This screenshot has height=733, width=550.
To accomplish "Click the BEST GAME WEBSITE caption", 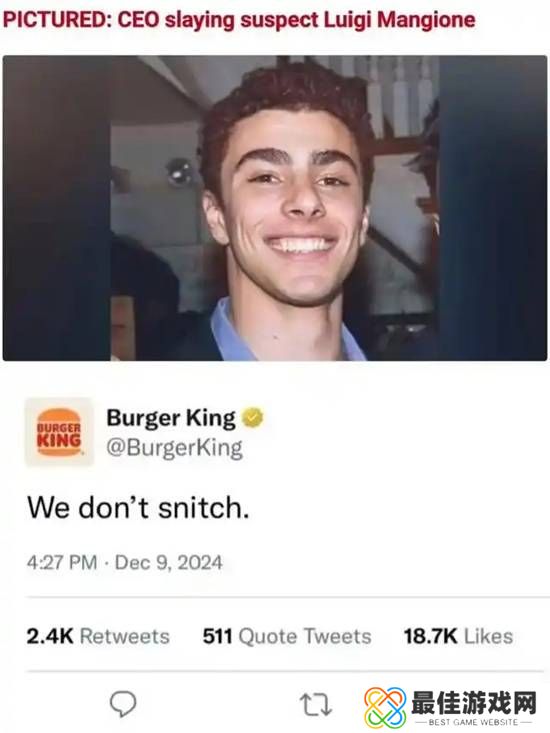I will (x=473, y=722).
